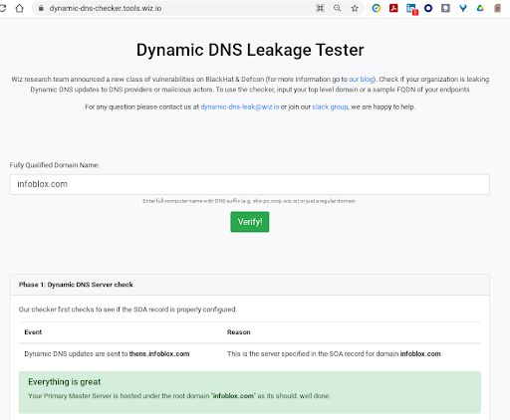510x420 pixels.
Task: Open the colorful circular gauge extension
Action: 377,8
